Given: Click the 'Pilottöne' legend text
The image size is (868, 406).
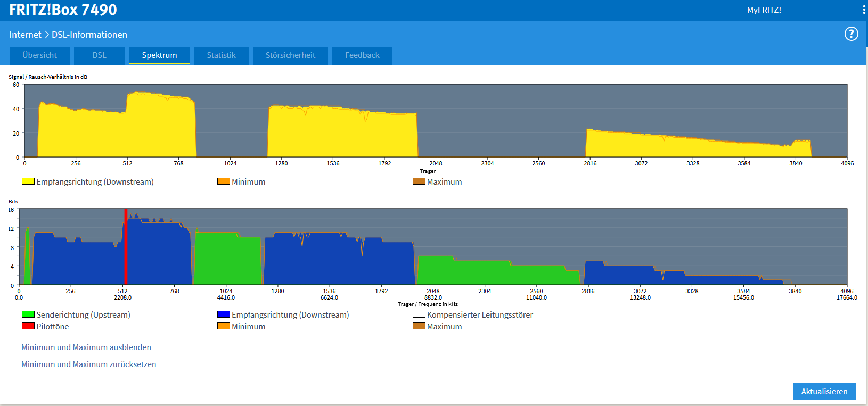Looking at the screenshot, I should point(53,327).
